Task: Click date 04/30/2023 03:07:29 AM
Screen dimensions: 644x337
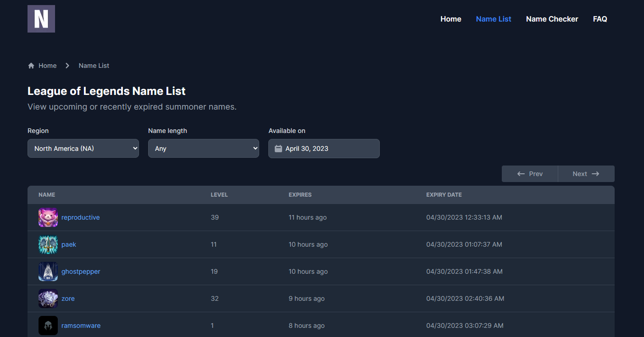Action: tap(465, 326)
